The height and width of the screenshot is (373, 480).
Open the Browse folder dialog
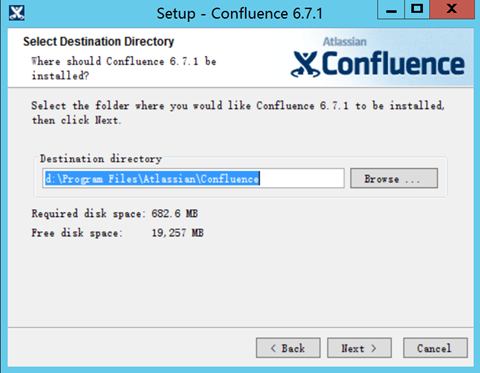click(394, 178)
